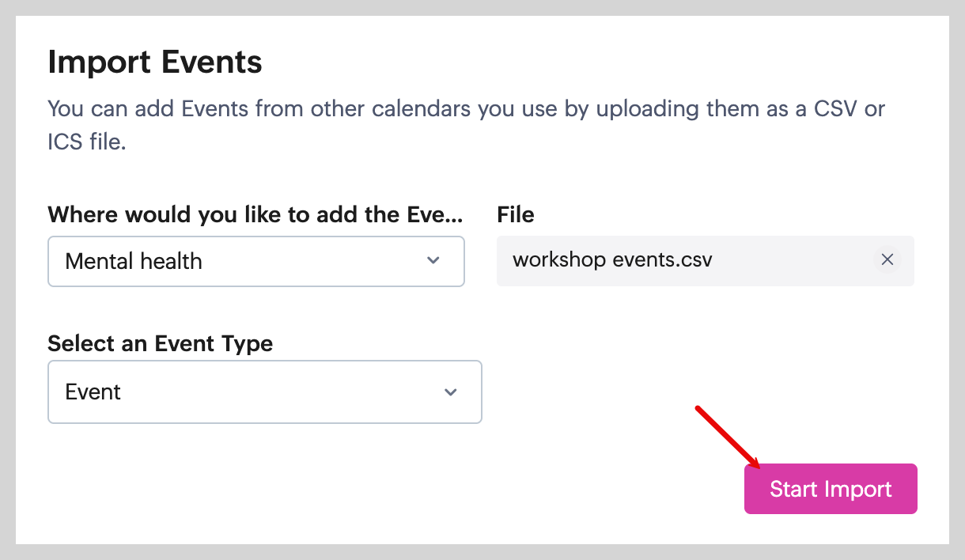Click the workshop events.csv filename text
The image size is (965, 560).
(x=612, y=259)
